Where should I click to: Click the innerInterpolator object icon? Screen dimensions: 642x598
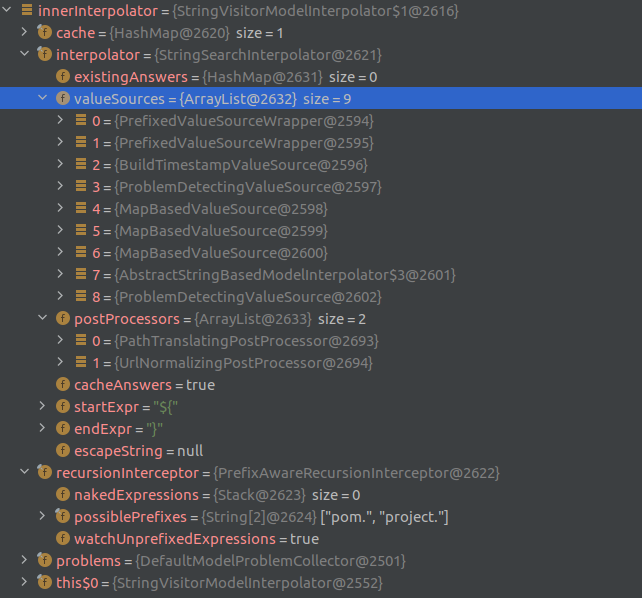(27, 10)
